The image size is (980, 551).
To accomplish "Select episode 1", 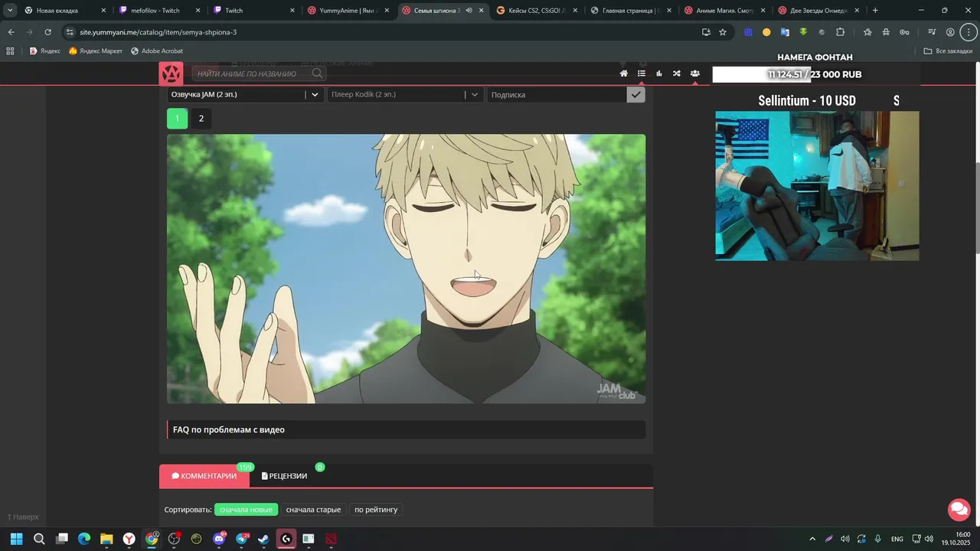I will [x=177, y=119].
